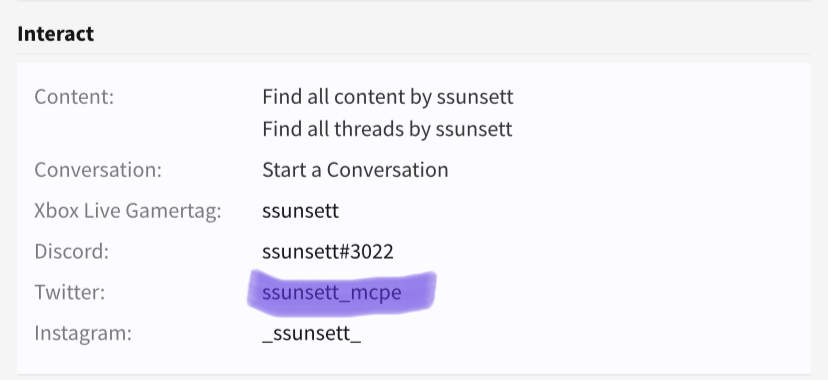
Task: Open the highlighted Twitter handle ssunsett_mcpe
Action: (332, 293)
